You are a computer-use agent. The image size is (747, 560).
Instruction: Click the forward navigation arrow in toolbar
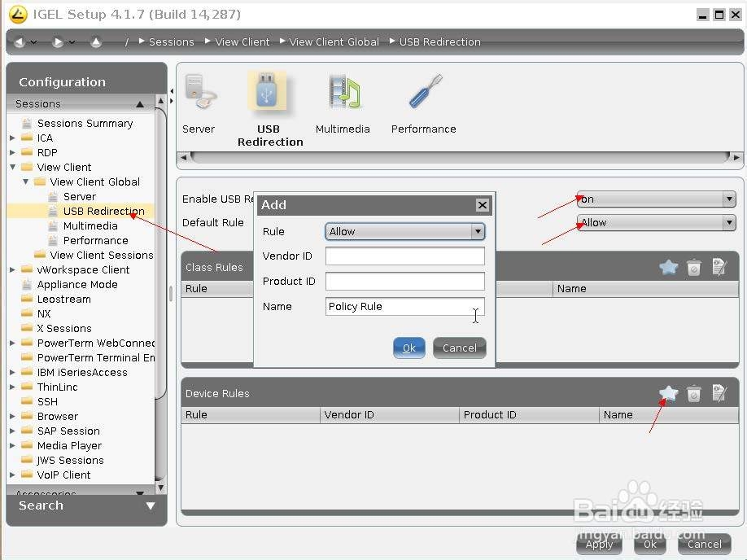(57, 42)
